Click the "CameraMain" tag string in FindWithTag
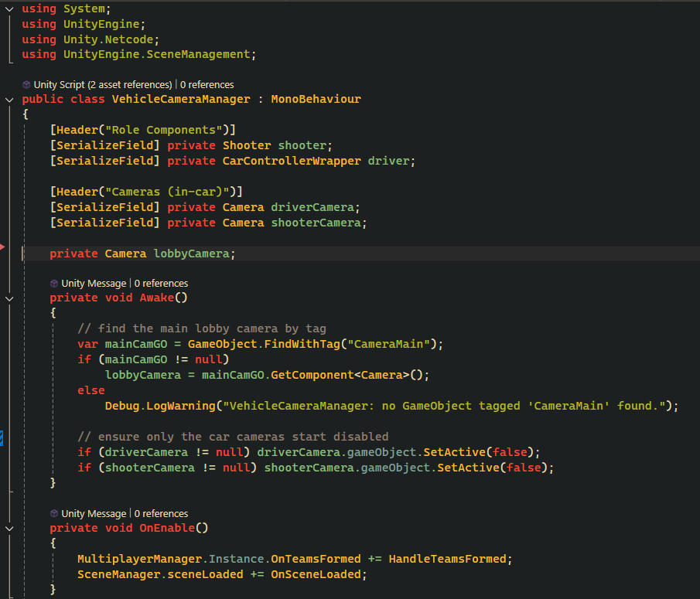This screenshot has width=700, height=599. coord(388,344)
